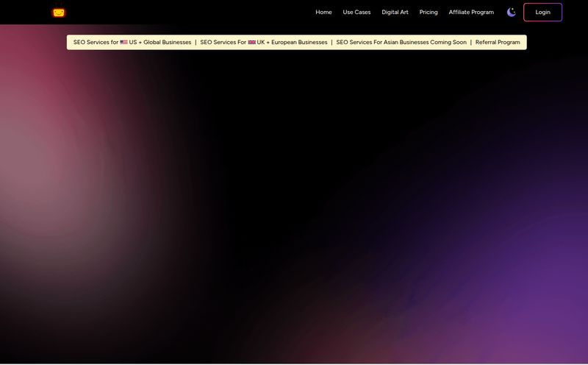
Task: Click the yellow smiley logo icon
Action: click(59, 13)
